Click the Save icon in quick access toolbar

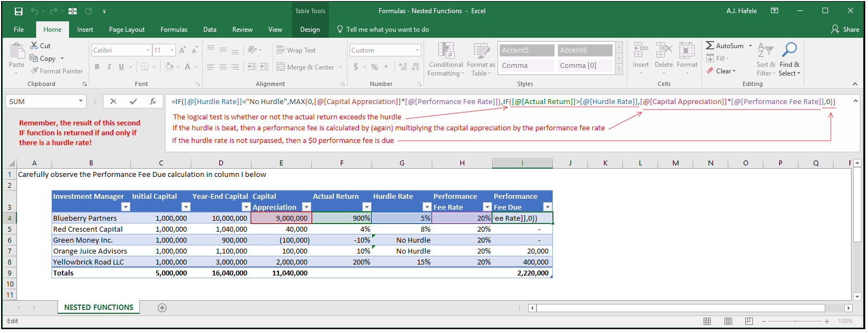tap(19, 11)
